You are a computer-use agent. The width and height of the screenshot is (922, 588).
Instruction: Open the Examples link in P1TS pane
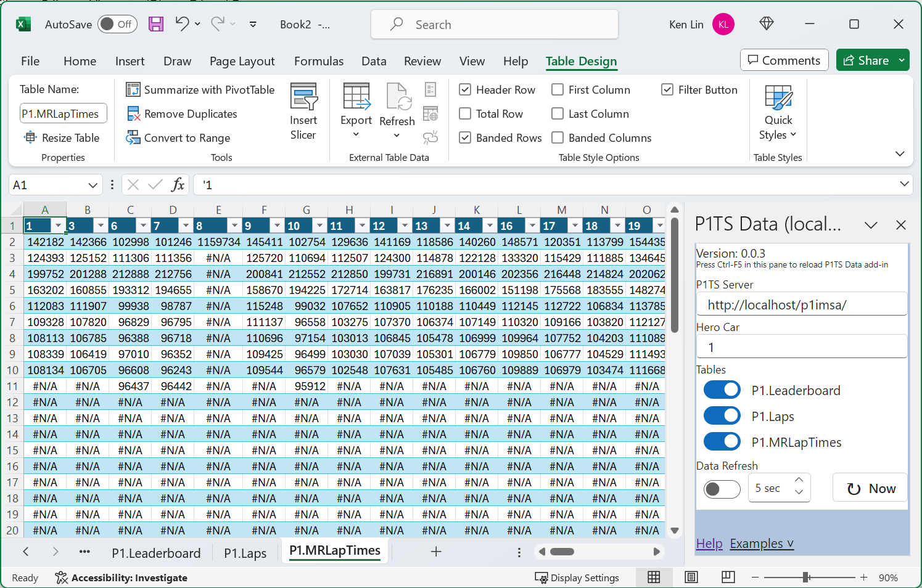point(762,544)
